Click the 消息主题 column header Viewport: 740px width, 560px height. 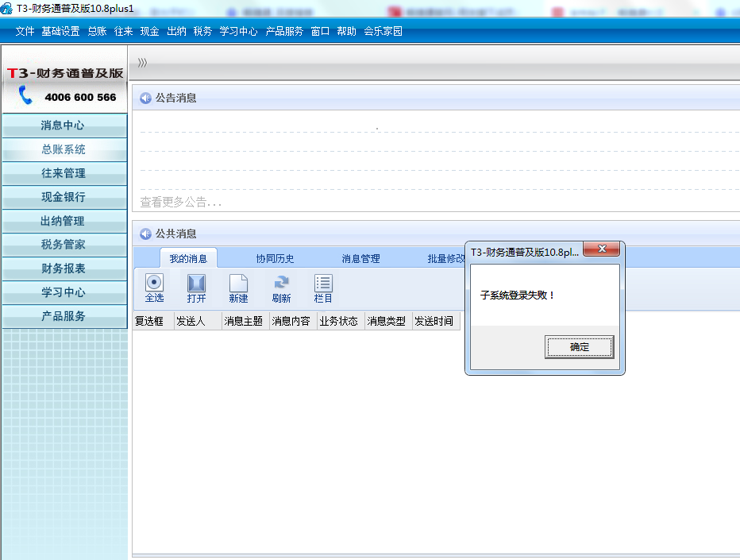(246, 321)
